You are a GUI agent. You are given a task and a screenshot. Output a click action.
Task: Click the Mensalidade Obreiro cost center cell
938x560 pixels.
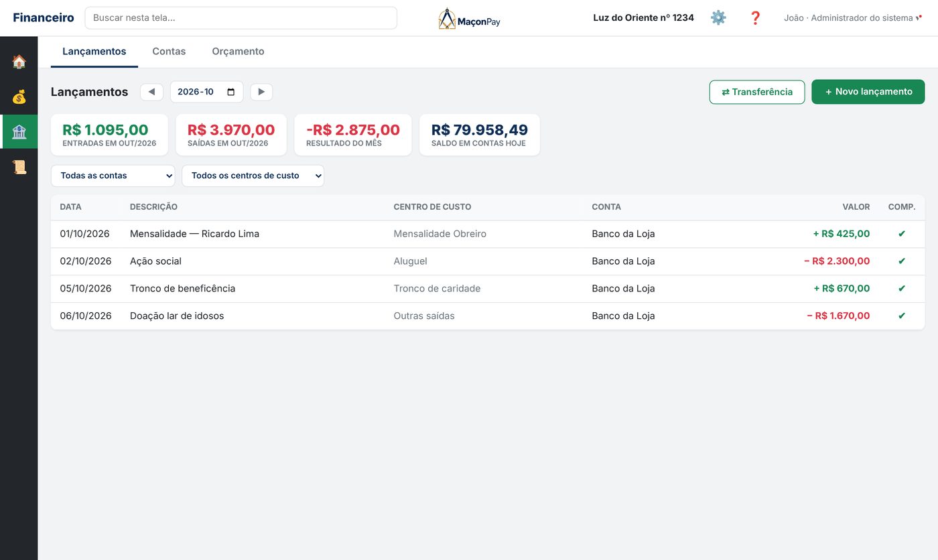pyautogui.click(x=440, y=234)
